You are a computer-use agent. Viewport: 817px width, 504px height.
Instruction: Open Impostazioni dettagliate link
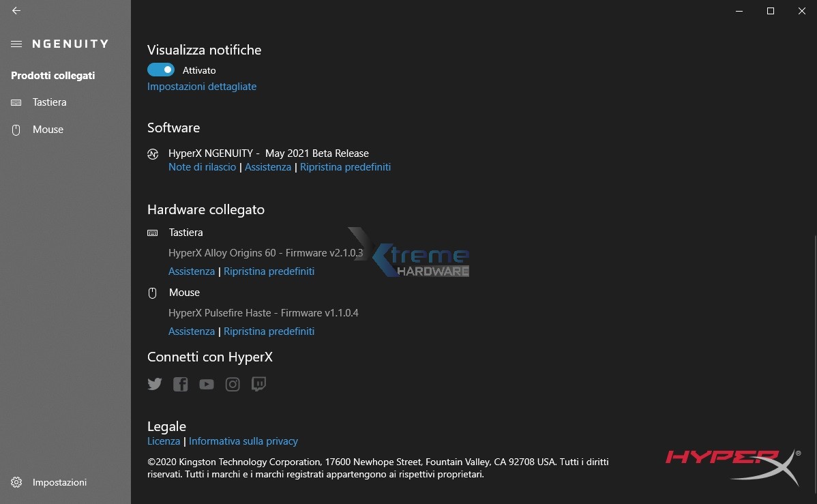[x=202, y=87]
